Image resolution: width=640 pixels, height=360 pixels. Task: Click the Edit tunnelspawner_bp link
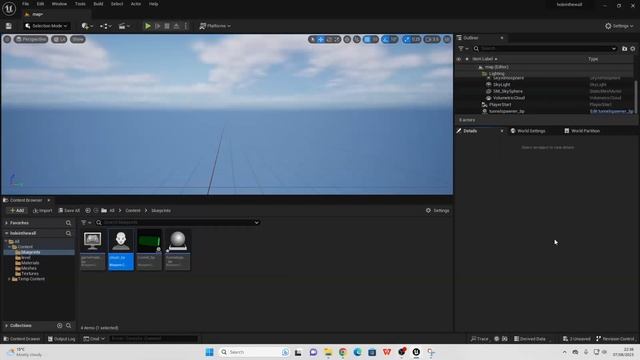[x=611, y=111]
